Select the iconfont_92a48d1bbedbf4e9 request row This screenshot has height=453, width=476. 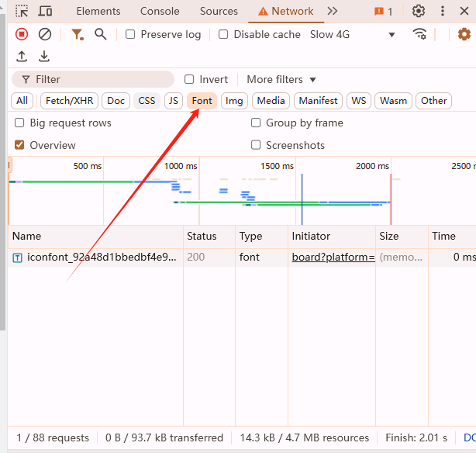(242, 258)
